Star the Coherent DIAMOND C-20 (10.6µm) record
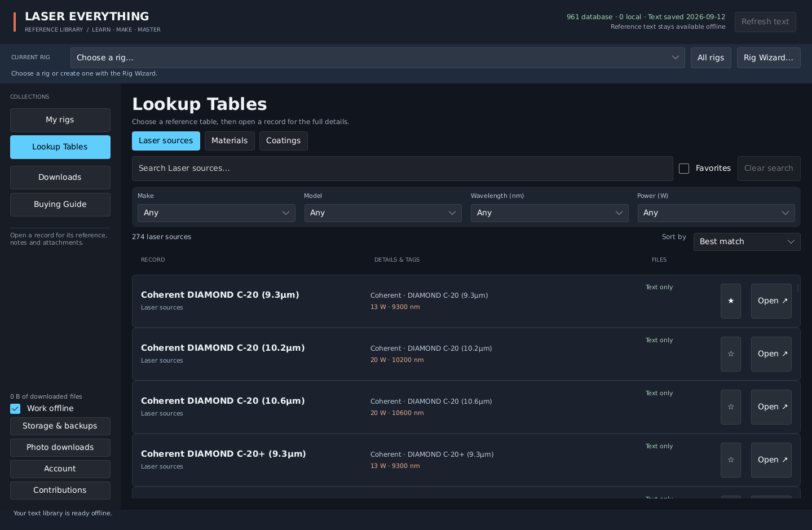The height and width of the screenshot is (530, 812). pyautogui.click(x=731, y=407)
